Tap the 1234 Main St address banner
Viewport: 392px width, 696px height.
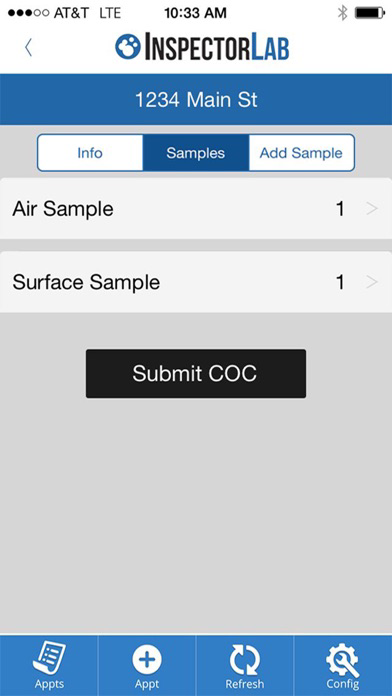[196, 99]
